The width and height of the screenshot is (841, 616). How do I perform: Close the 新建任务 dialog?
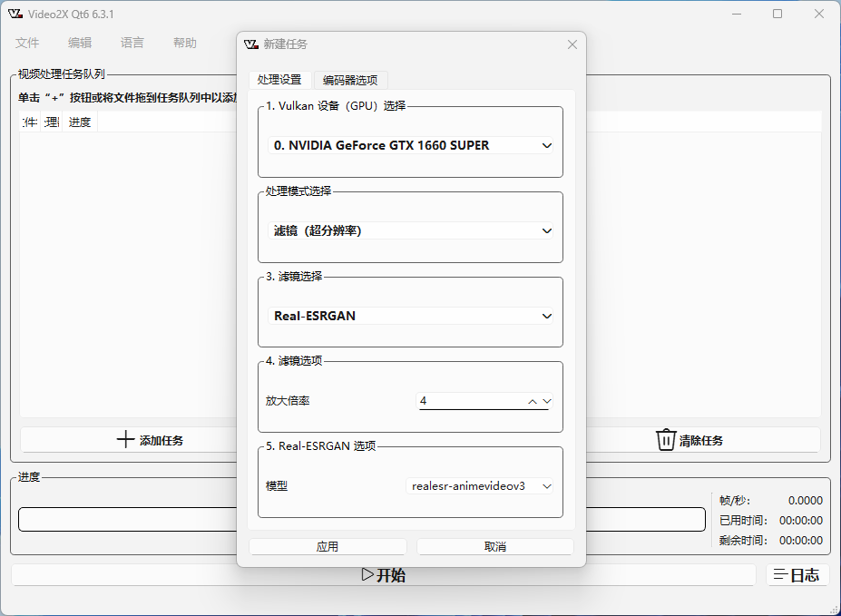pyautogui.click(x=572, y=44)
